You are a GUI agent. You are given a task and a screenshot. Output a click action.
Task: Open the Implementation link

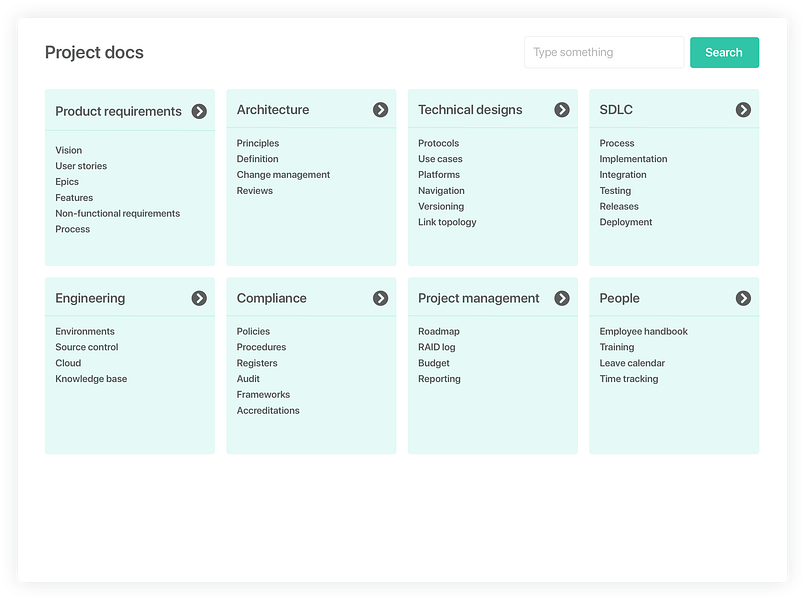click(x=633, y=159)
